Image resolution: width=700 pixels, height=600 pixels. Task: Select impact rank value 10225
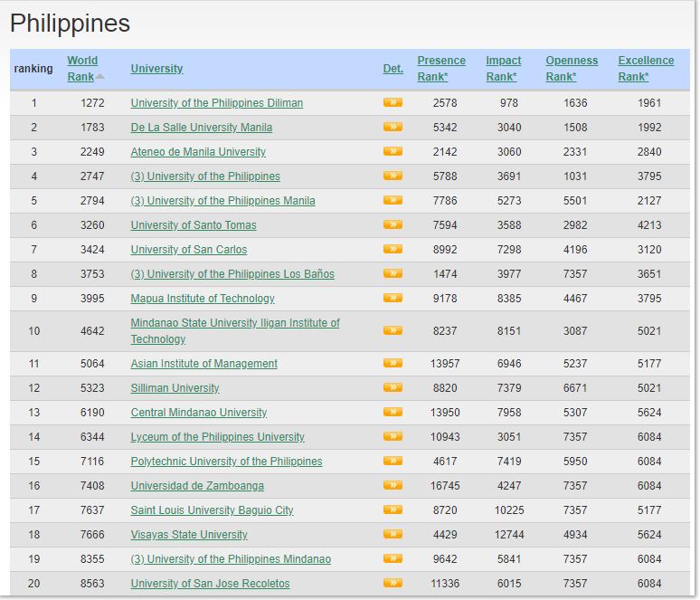pyautogui.click(x=509, y=510)
